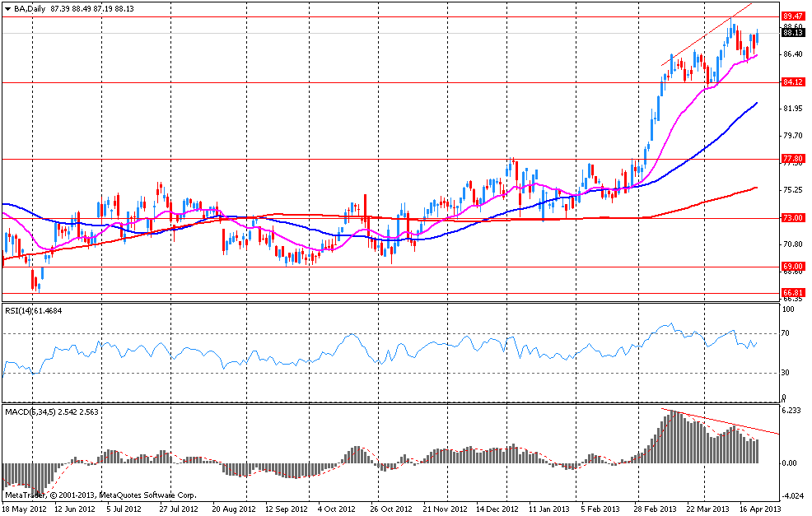Click the 14 Dec 2012 date label

[497, 509]
